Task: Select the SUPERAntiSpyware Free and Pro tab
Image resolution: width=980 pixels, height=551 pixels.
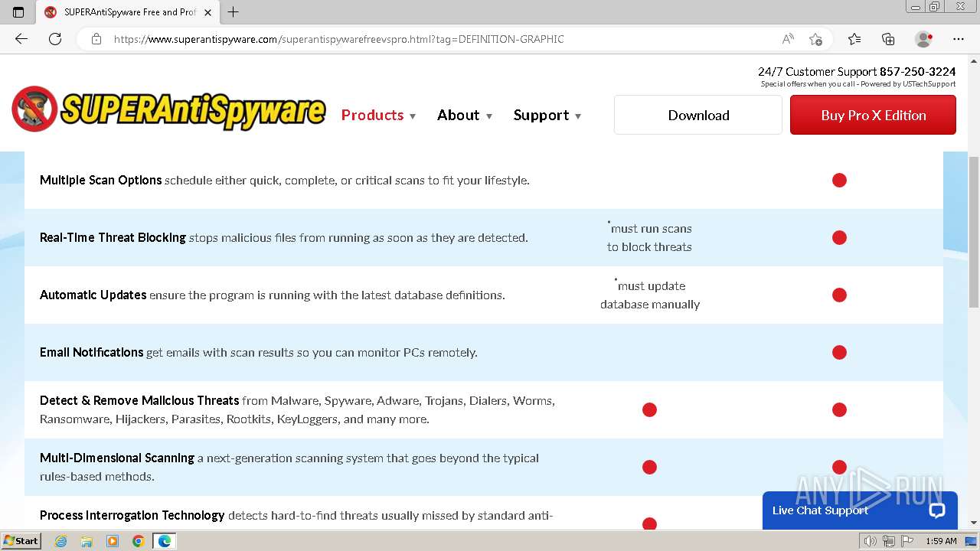Action: pyautogui.click(x=129, y=12)
